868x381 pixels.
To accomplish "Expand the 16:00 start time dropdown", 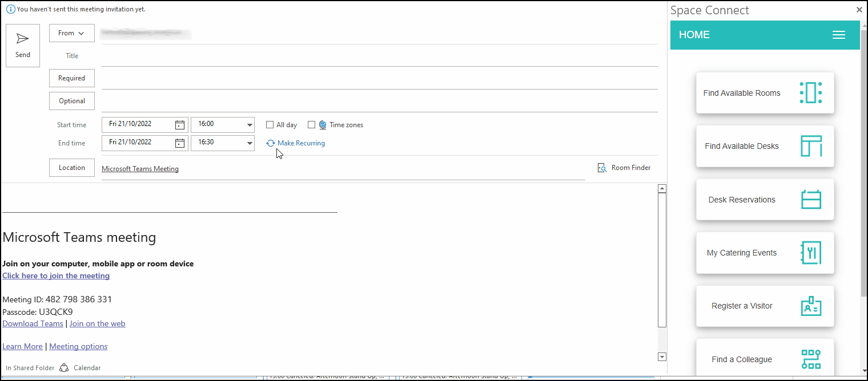I will click(x=250, y=125).
